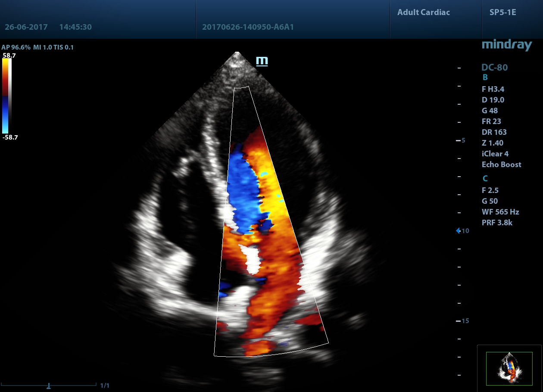
Task: Click the D 19.0 depth parameter
Action: click(493, 100)
